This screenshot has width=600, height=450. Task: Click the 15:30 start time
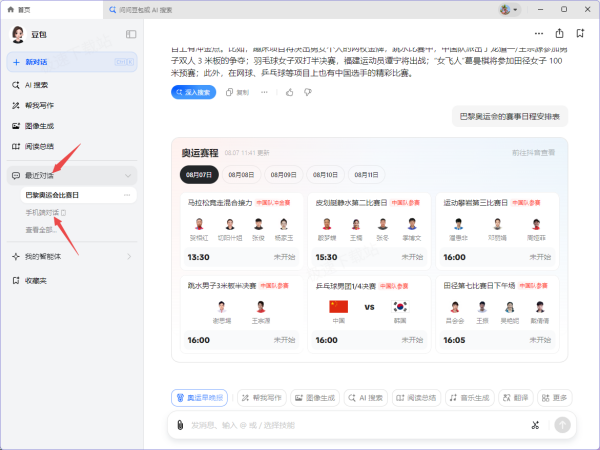(x=326, y=257)
